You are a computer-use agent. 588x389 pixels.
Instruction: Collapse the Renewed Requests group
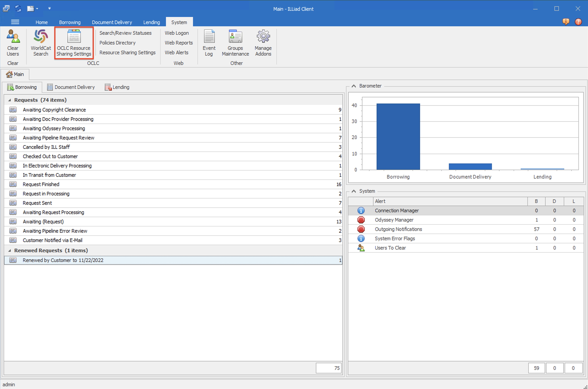(x=9, y=250)
